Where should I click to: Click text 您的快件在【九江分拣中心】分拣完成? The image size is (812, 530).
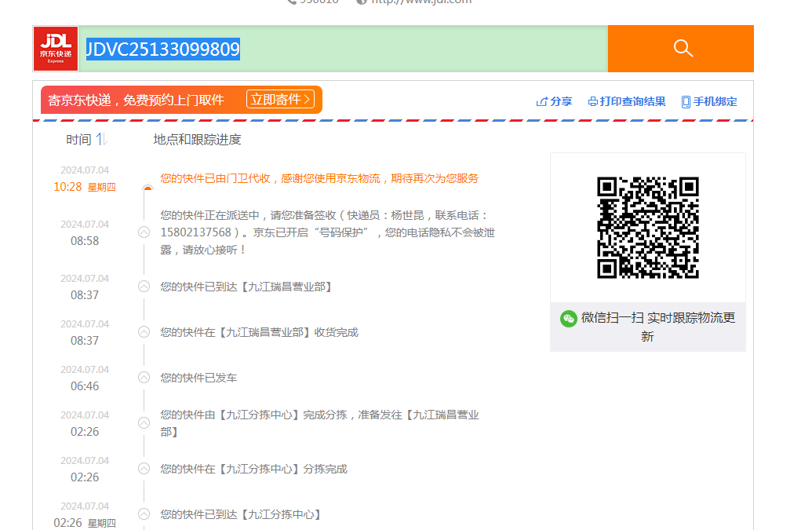253,469
